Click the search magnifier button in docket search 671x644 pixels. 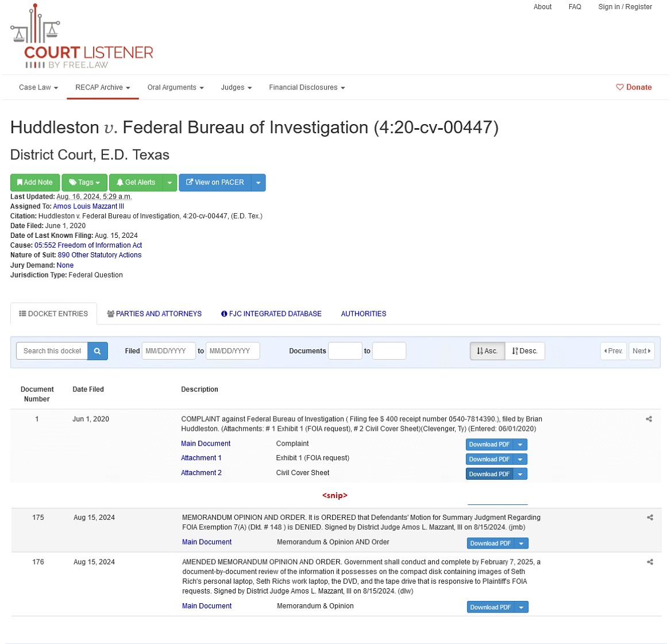(98, 351)
